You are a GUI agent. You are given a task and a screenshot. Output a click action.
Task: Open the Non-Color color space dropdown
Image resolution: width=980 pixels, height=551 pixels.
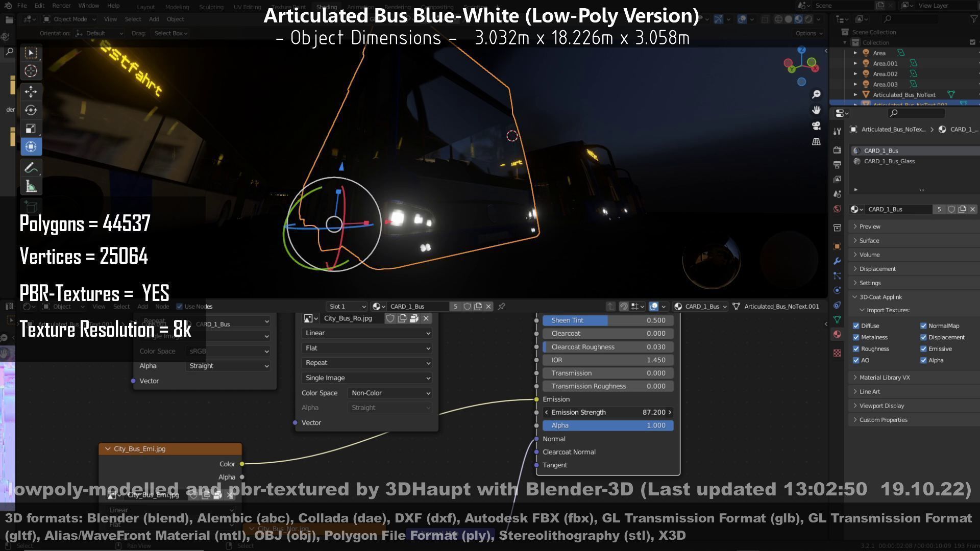pyautogui.click(x=390, y=393)
